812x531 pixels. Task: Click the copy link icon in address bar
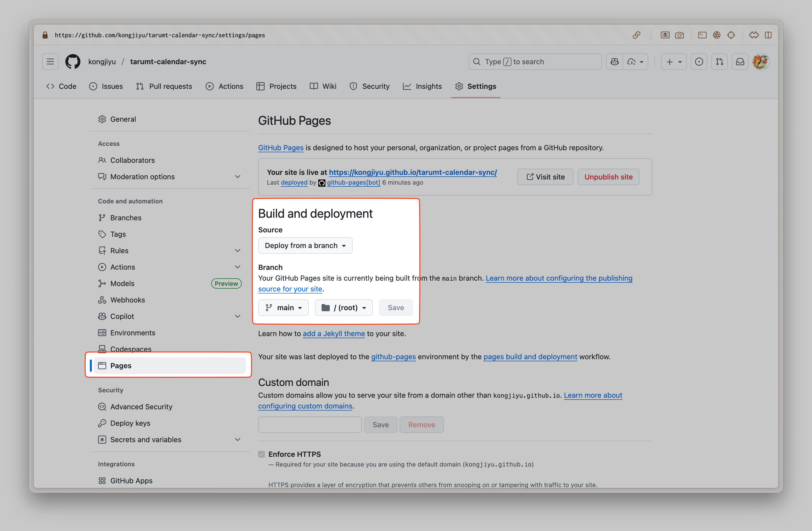(x=636, y=35)
